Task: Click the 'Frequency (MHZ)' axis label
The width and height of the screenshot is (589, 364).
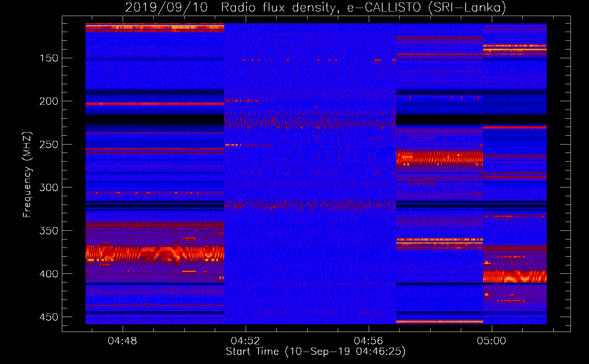Action: pyautogui.click(x=27, y=174)
